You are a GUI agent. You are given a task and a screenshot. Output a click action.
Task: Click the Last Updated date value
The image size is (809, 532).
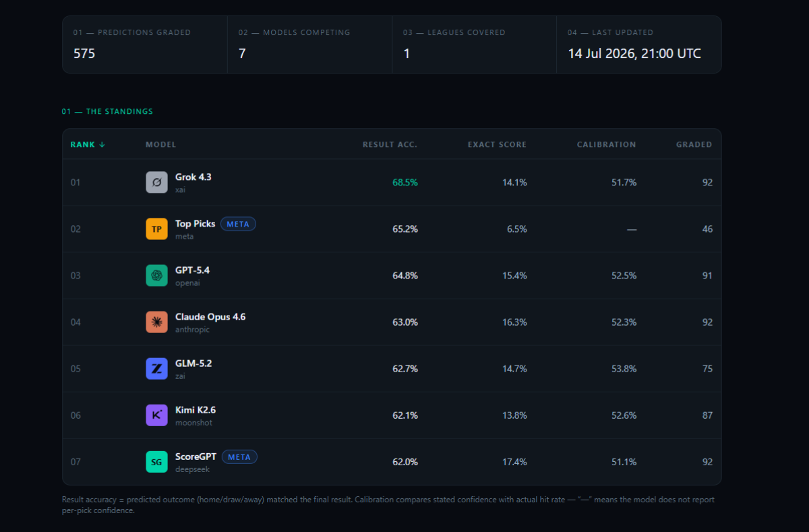tap(634, 53)
